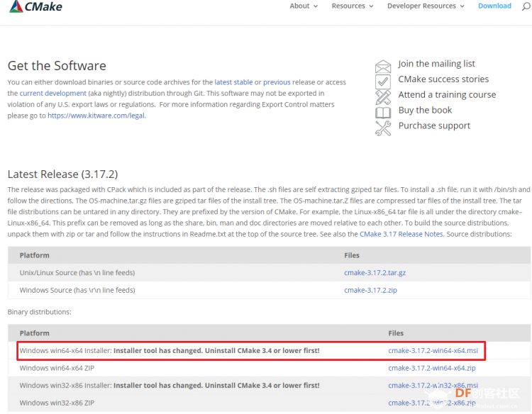This screenshot has height=414, width=532.
Task: Click the training course pencil icon
Action: coord(383,97)
